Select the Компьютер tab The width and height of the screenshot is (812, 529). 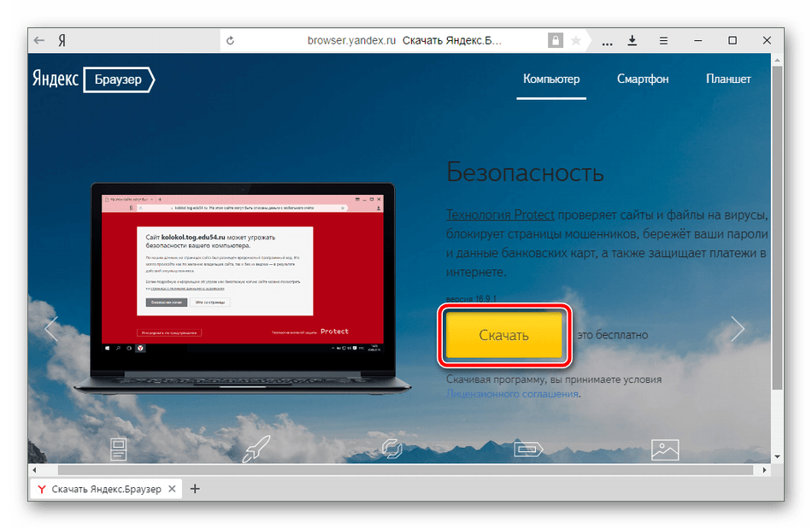pos(551,79)
